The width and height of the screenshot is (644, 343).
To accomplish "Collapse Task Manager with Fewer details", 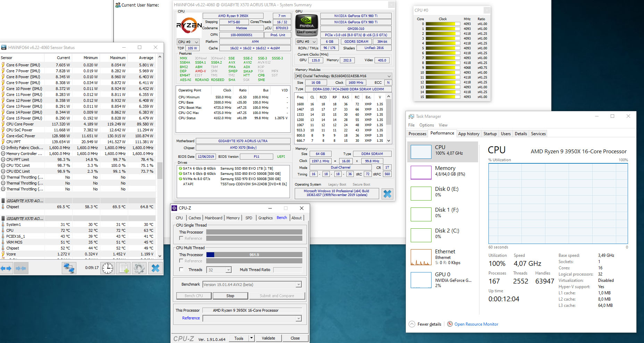I will (x=425, y=324).
